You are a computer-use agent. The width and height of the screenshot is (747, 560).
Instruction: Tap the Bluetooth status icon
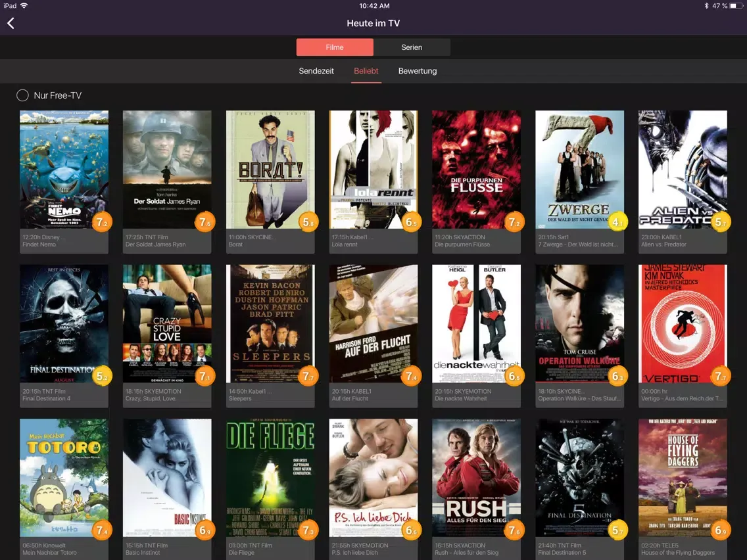[706, 6]
